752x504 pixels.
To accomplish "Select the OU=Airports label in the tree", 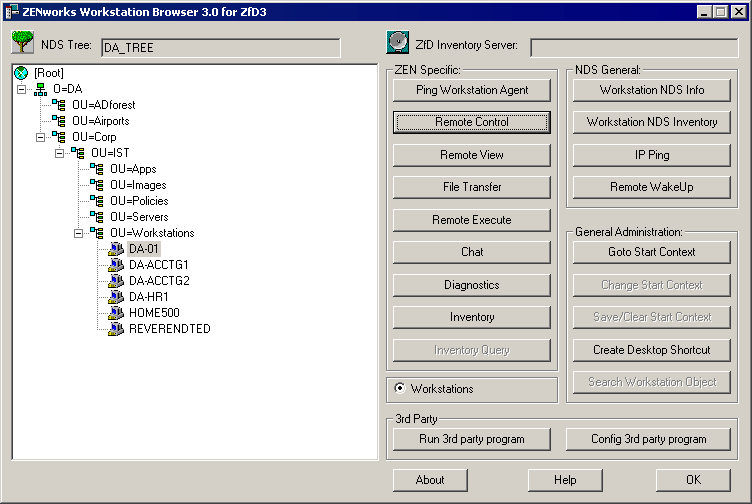I will pyautogui.click(x=101, y=121).
